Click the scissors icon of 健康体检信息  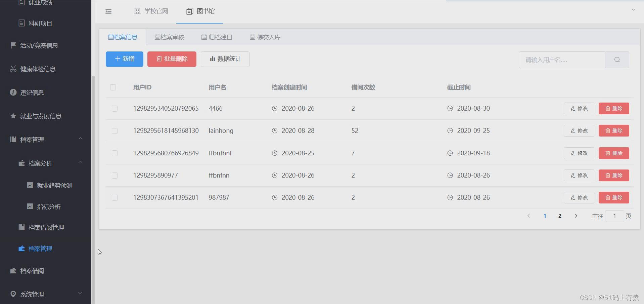[x=13, y=69]
